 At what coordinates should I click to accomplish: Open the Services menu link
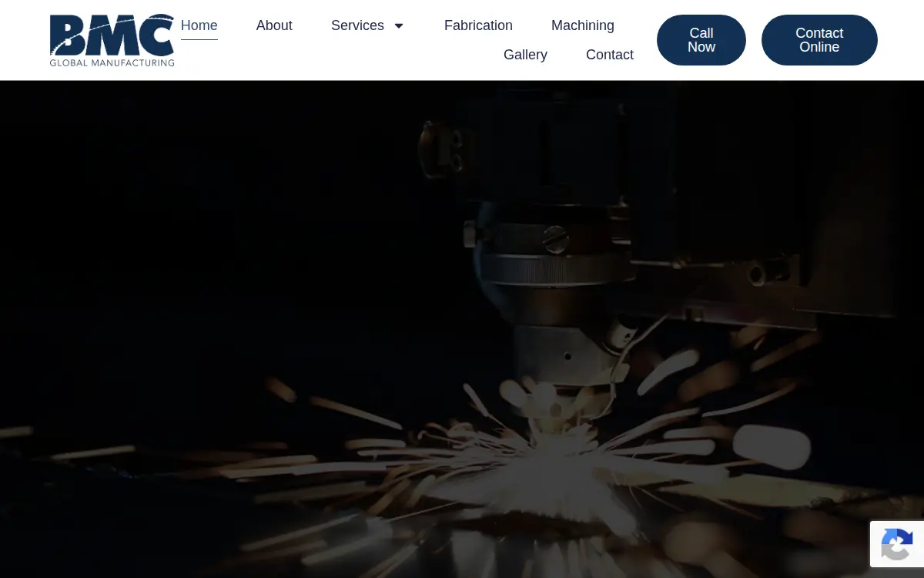coord(357,25)
